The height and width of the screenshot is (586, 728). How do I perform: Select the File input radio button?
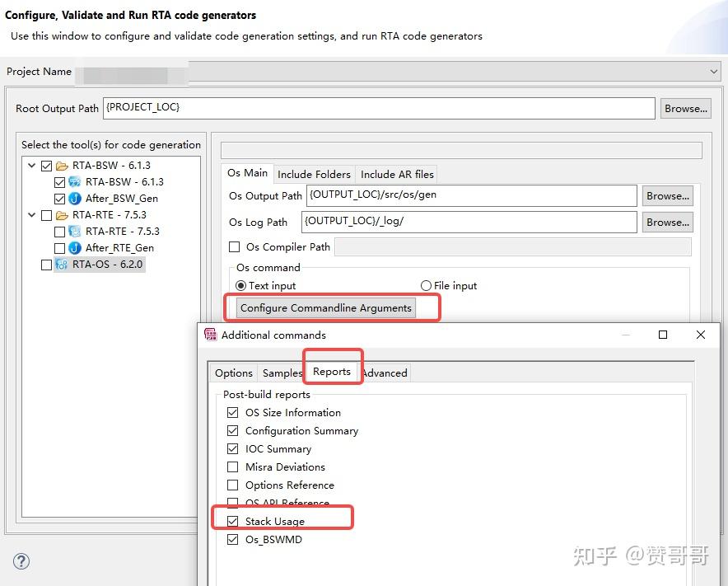pyautogui.click(x=425, y=285)
